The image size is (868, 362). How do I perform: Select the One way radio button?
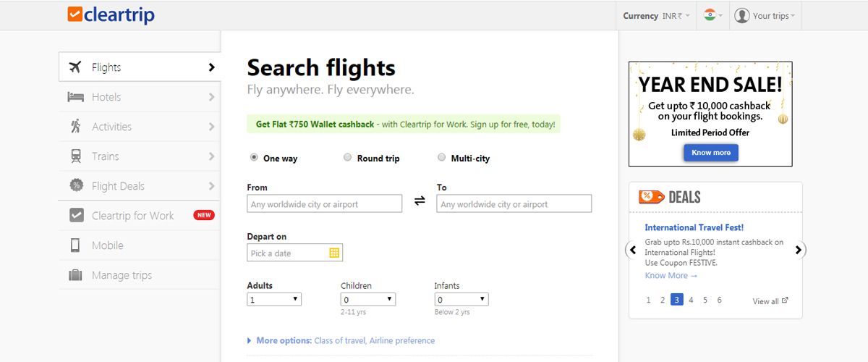click(x=254, y=157)
